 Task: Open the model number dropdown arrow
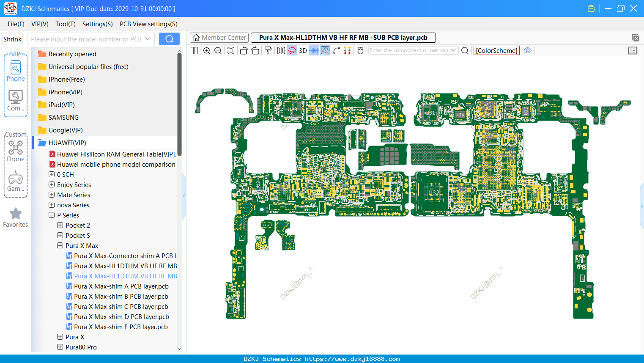(x=148, y=39)
